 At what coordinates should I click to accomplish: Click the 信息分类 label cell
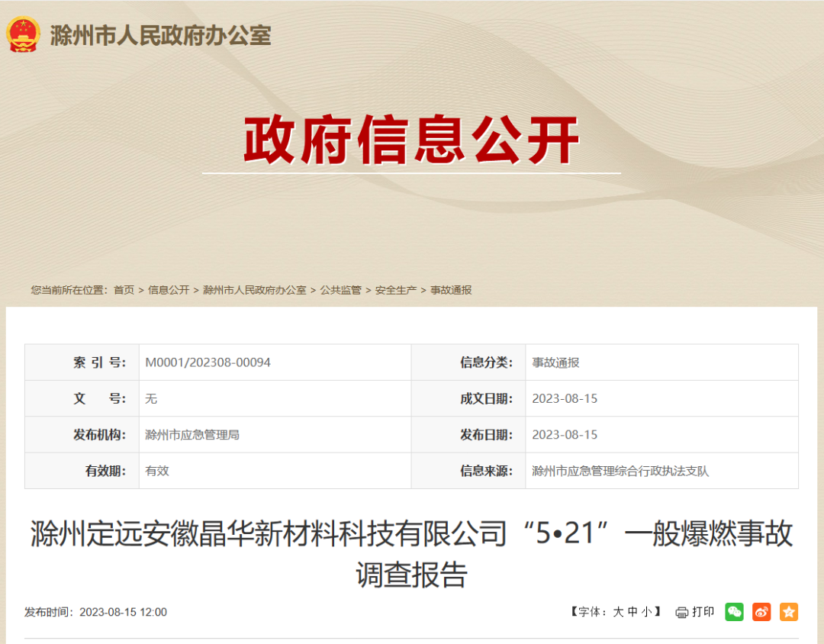click(468, 362)
